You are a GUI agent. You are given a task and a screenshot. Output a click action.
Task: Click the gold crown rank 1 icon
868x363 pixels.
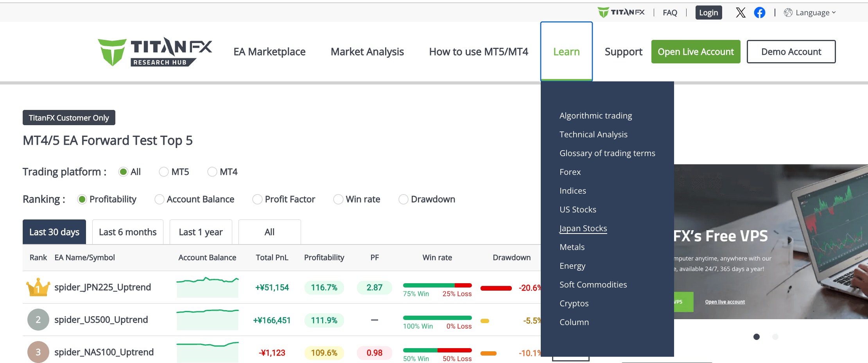pyautogui.click(x=38, y=287)
